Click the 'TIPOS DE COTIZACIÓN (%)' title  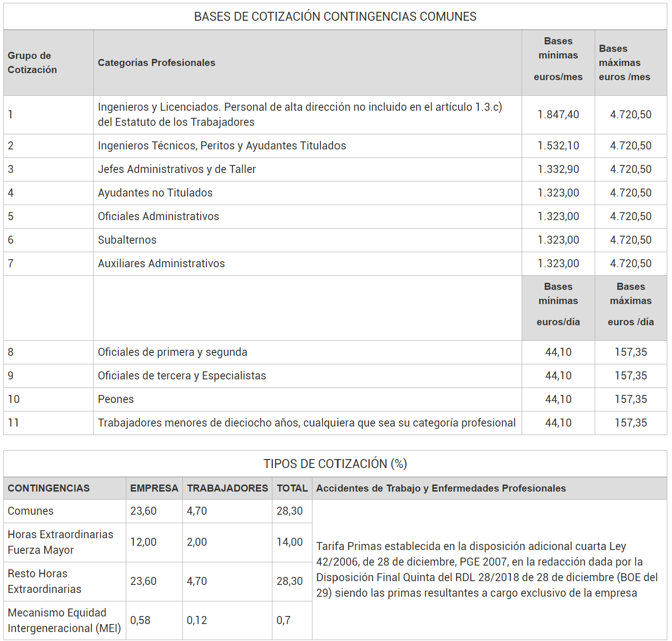[x=335, y=464]
